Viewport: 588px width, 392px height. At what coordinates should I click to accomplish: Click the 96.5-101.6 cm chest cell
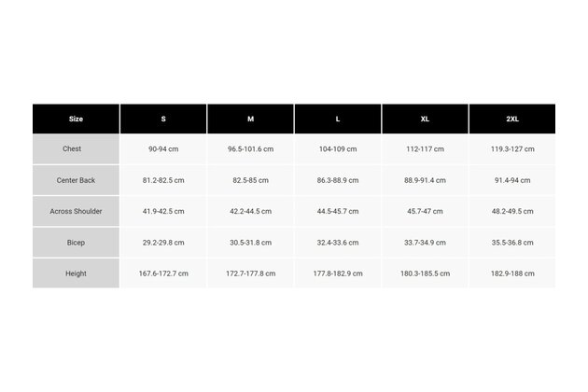pyautogui.click(x=250, y=149)
